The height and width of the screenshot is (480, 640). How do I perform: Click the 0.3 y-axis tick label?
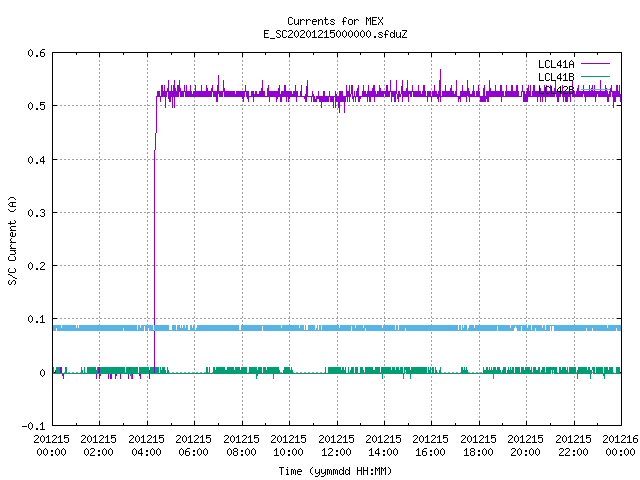tap(36, 213)
